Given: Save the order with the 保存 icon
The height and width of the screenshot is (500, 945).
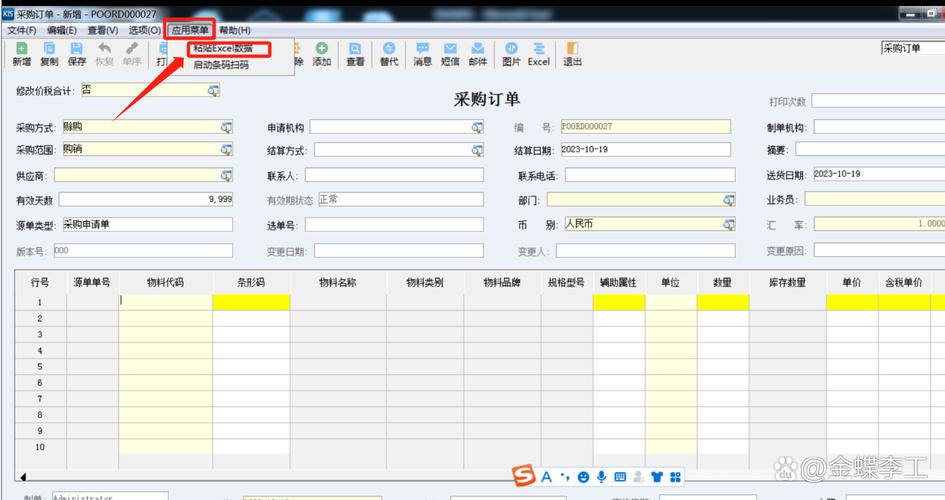Looking at the screenshot, I should (76, 54).
